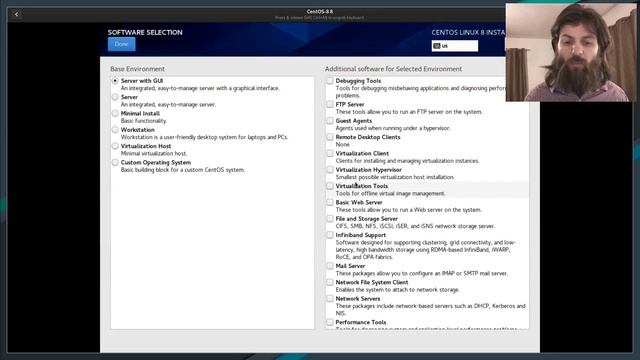Click 'Additional software for Selected Environment' heading
The width and height of the screenshot is (640, 360).
click(393, 69)
